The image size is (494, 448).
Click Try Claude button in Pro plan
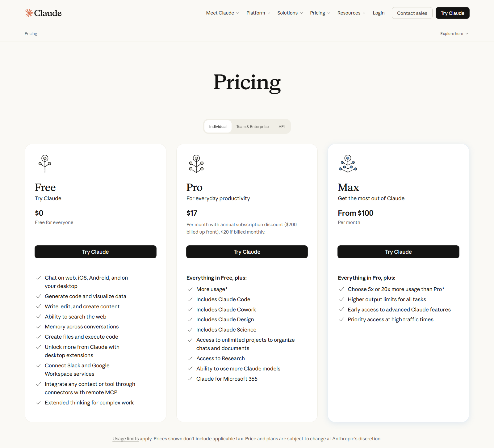pyautogui.click(x=247, y=252)
